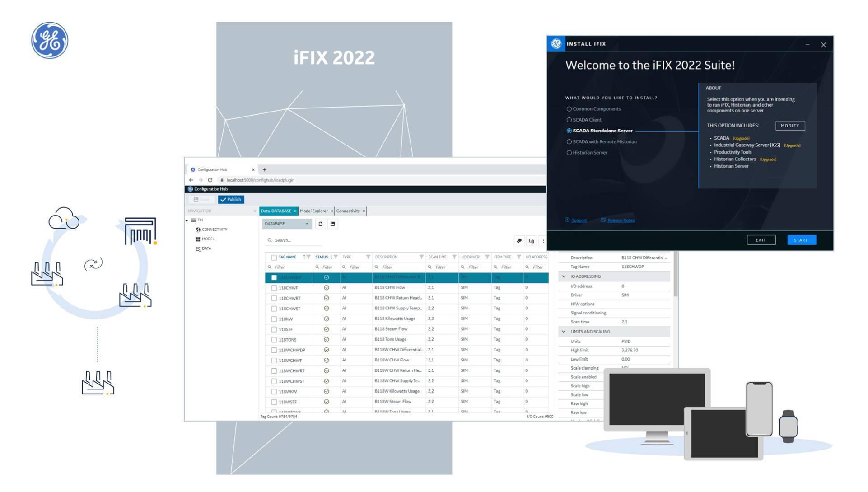This screenshot has width=868, height=492.
Task: Click the browser forward arrow
Action: [x=201, y=180]
